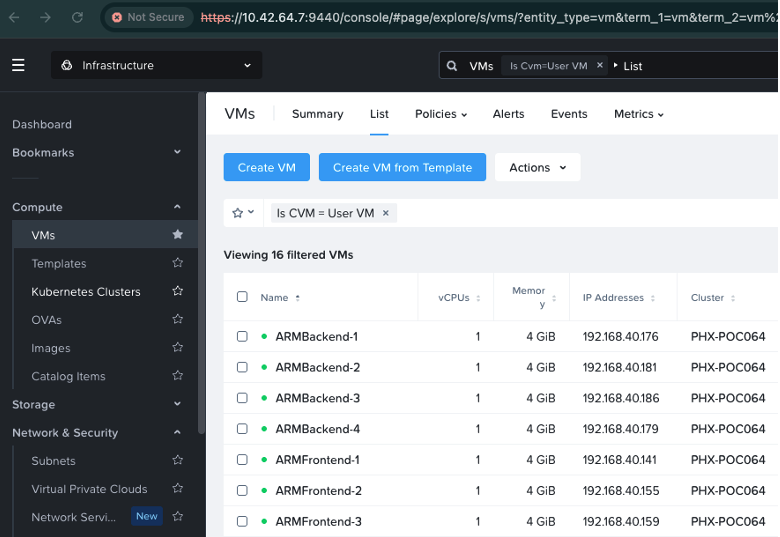Check the ARMBackend-1 row checkbox
The height and width of the screenshot is (537, 780).
tap(242, 337)
